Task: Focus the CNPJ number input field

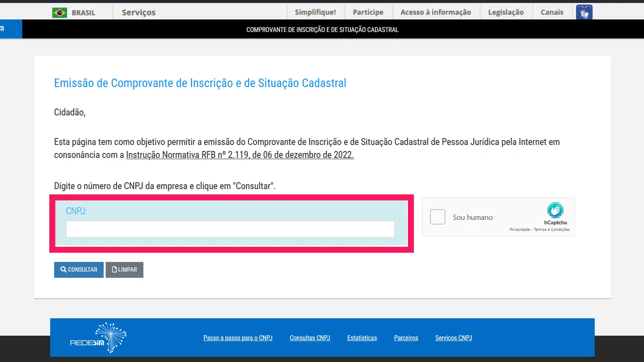Action: [x=230, y=229]
